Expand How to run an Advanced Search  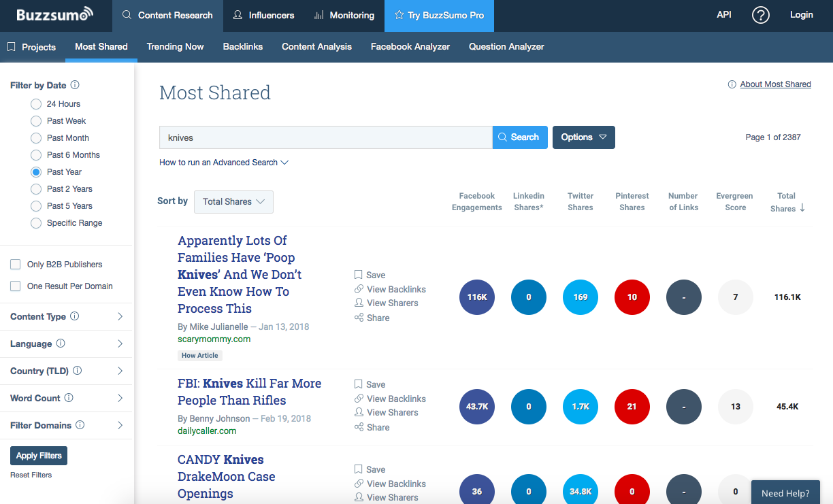(x=224, y=163)
